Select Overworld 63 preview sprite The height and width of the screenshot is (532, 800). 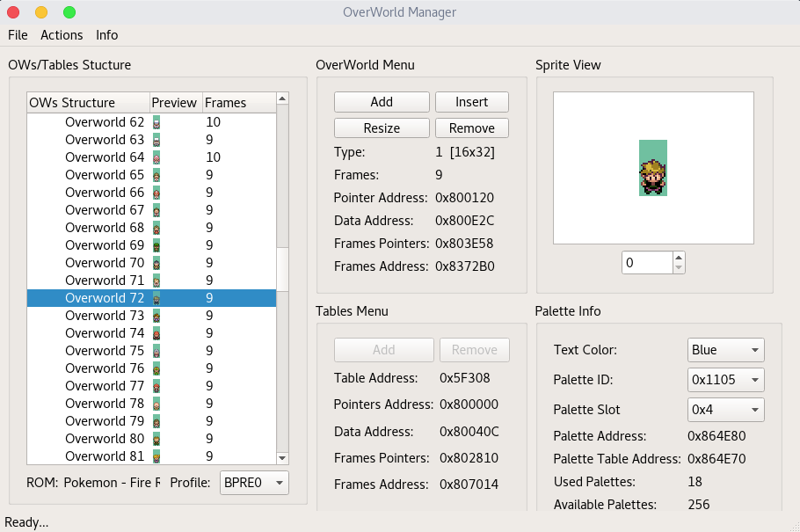click(156, 140)
